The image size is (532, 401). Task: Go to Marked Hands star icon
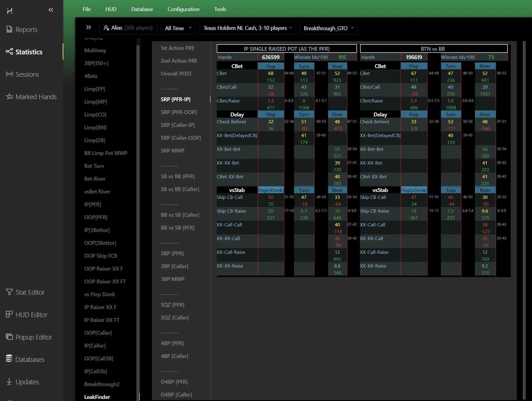[x=9, y=96]
